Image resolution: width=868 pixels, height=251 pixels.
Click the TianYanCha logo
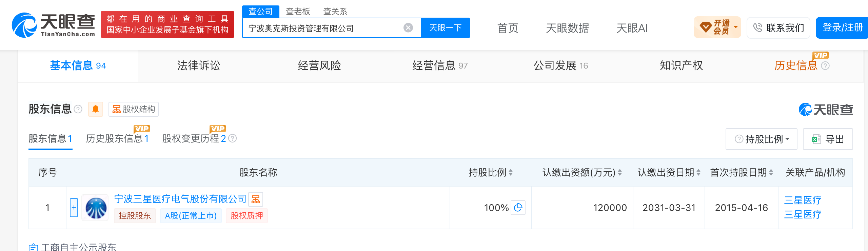pos(53,25)
